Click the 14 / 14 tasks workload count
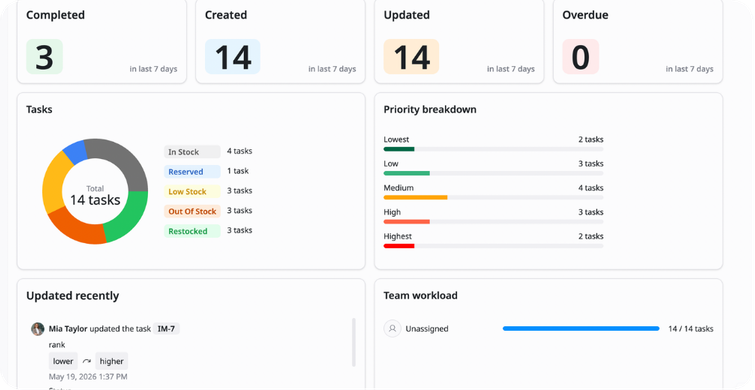The image size is (755, 390). coord(691,329)
